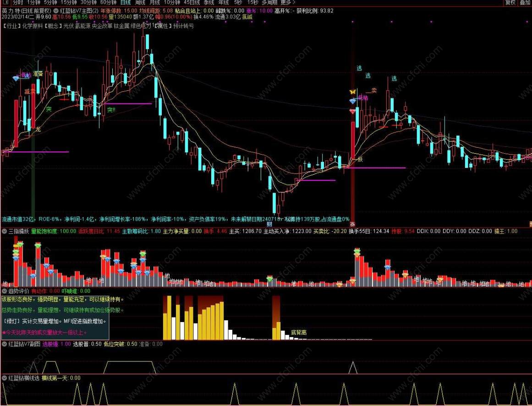Click the 量能饱和度: 100.00 readout
Screen dimensions: 532x406
pos(54,231)
